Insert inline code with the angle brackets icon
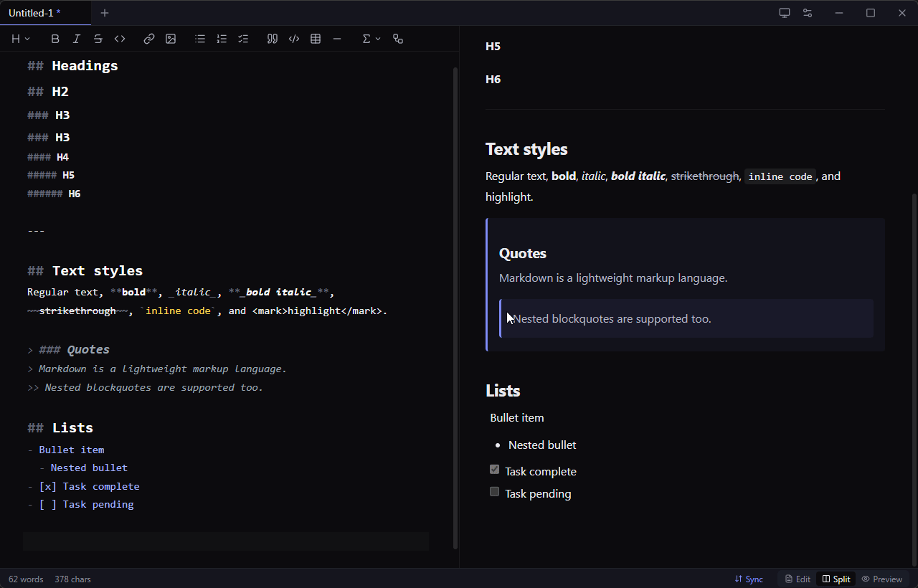This screenshot has width=918, height=588. point(120,39)
